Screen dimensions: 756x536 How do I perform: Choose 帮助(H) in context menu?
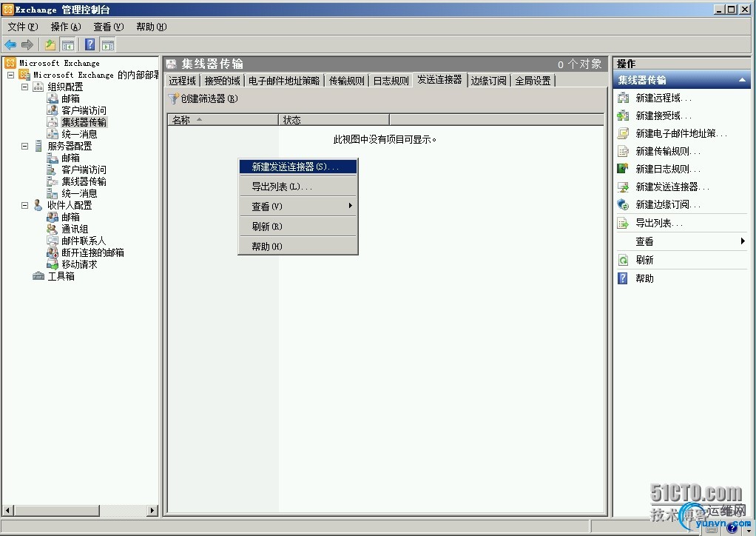pyautogui.click(x=298, y=247)
